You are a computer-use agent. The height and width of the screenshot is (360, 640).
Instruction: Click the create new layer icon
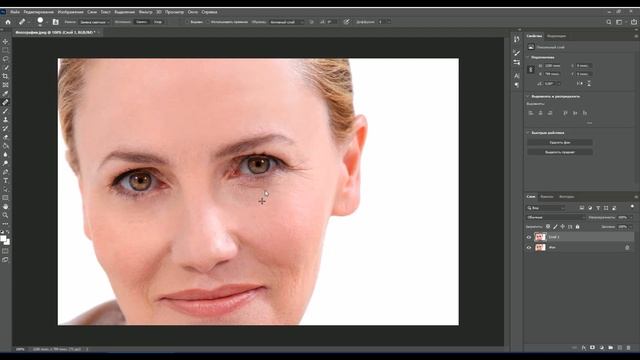(x=620, y=348)
